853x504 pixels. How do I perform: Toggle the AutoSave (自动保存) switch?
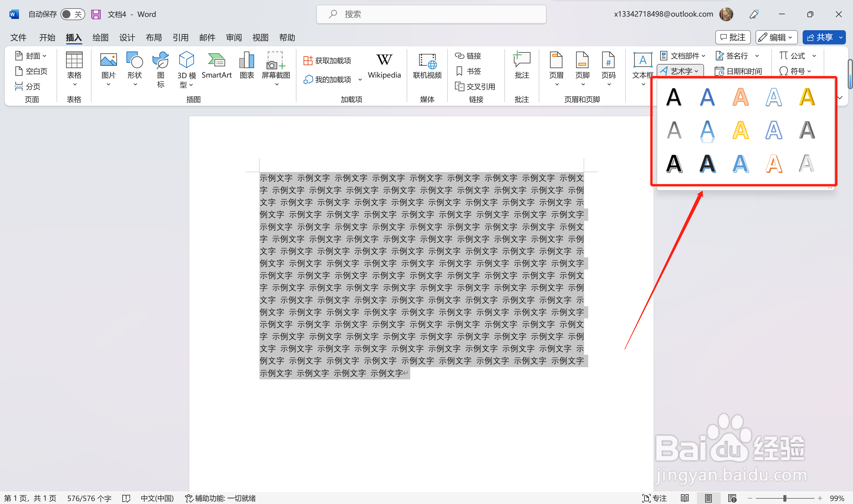pos(73,14)
